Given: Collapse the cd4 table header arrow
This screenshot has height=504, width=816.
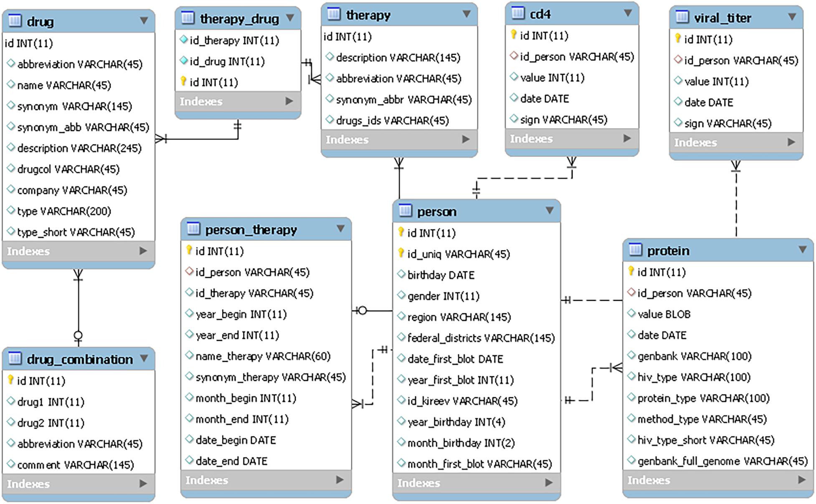Looking at the screenshot, I should pyautogui.click(x=628, y=13).
